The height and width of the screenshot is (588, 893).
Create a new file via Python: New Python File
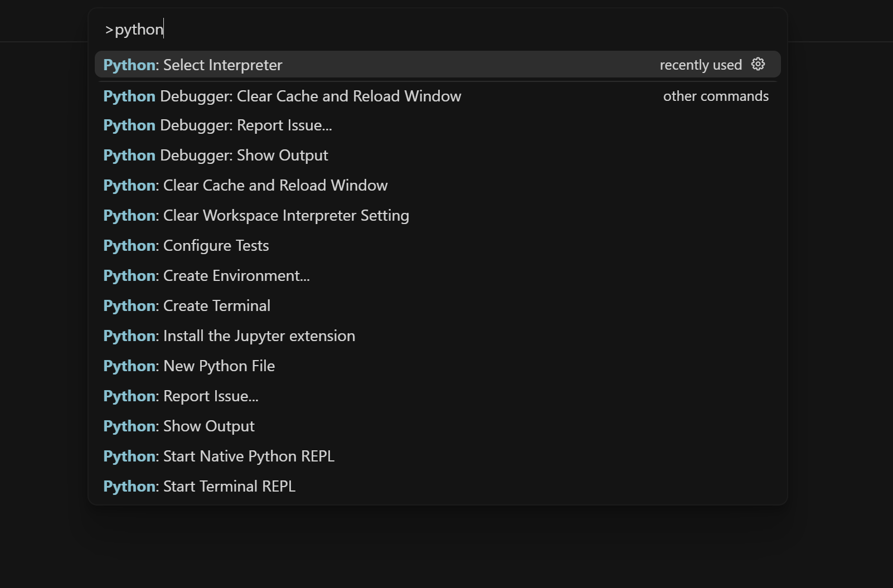pyautogui.click(x=188, y=366)
